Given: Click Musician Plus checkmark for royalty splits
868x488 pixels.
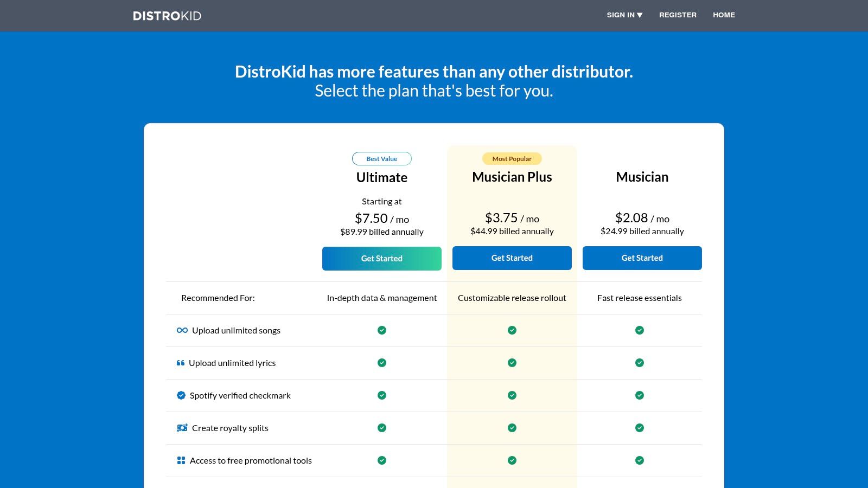Looking at the screenshot, I should pos(512,428).
